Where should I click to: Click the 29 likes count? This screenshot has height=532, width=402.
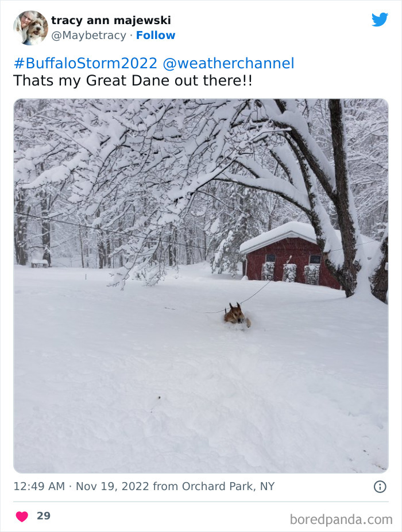point(44,516)
